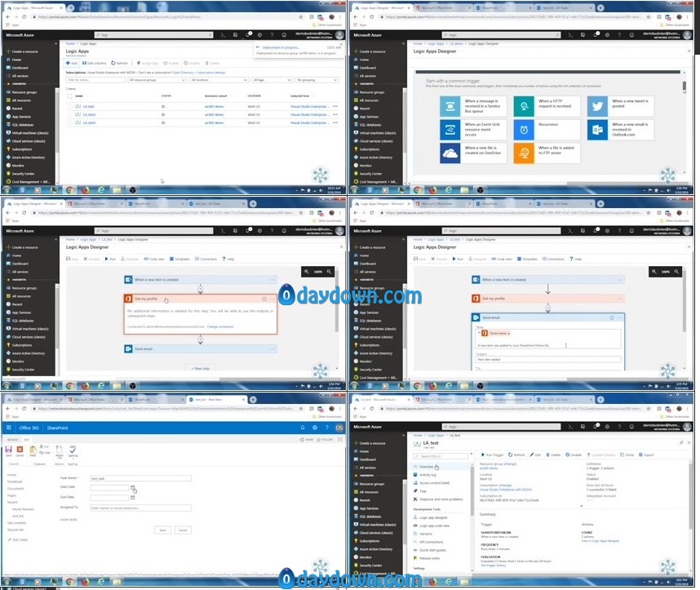Tick the checkbox for the LA_test2 row
The image size is (700, 590).
click(x=69, y=114)
